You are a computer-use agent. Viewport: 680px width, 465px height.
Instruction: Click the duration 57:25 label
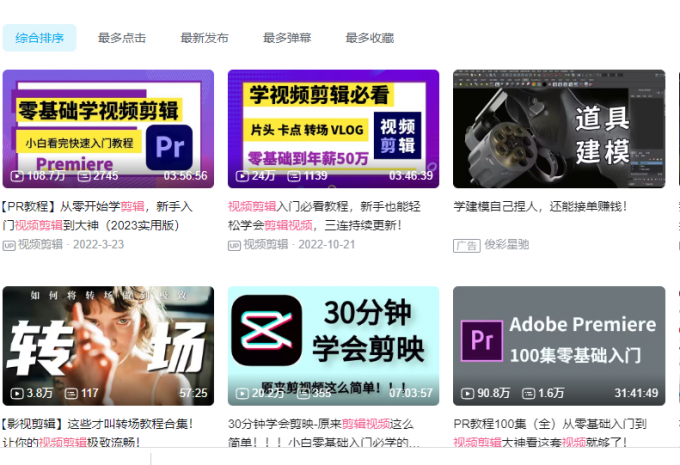tap(193, 393)
